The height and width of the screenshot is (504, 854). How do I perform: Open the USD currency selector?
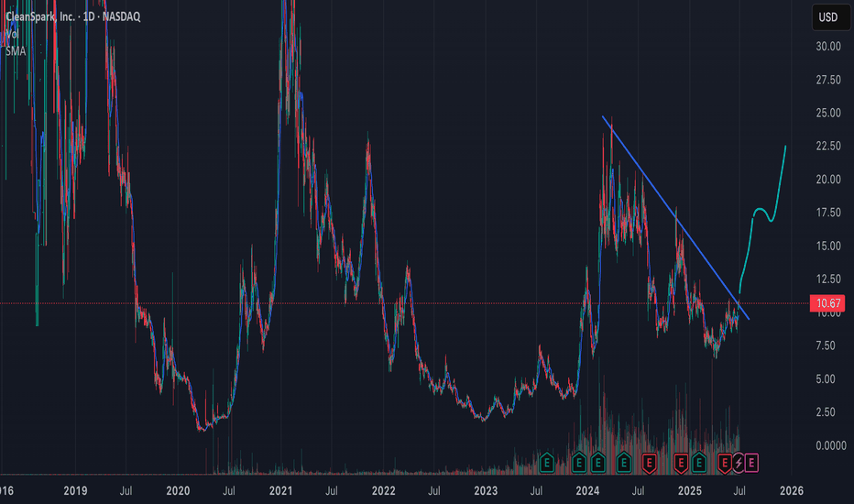830,17
